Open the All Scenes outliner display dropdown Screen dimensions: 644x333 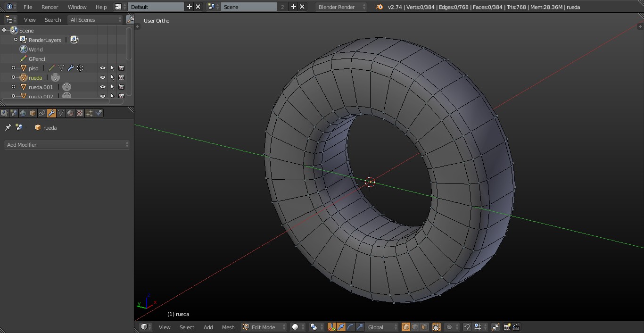(x=96, y=19)
